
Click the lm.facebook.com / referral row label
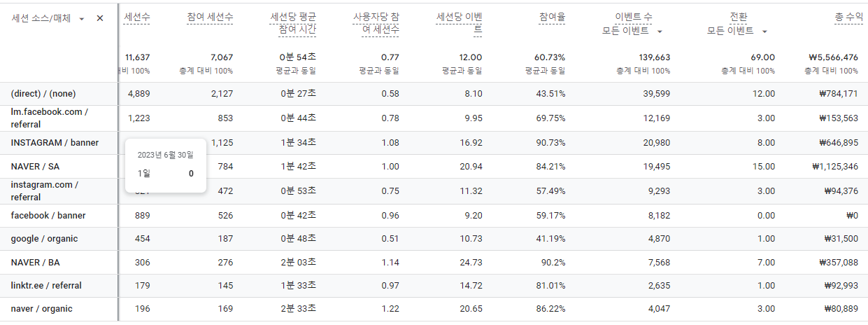point(50,118)
